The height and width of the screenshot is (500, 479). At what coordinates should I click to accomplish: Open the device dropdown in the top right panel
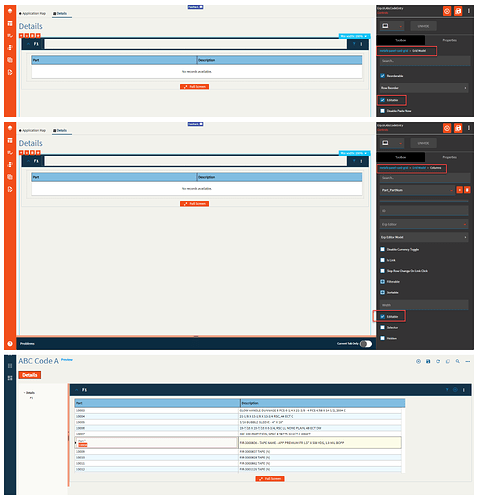(392, 26)
